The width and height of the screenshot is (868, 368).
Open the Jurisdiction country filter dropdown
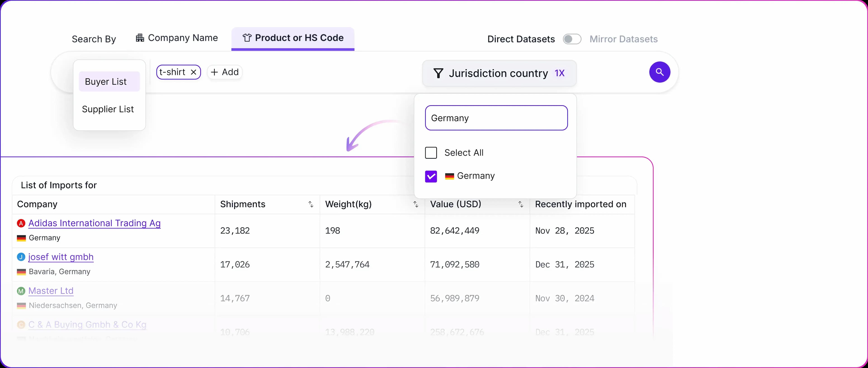click(499, 73)
